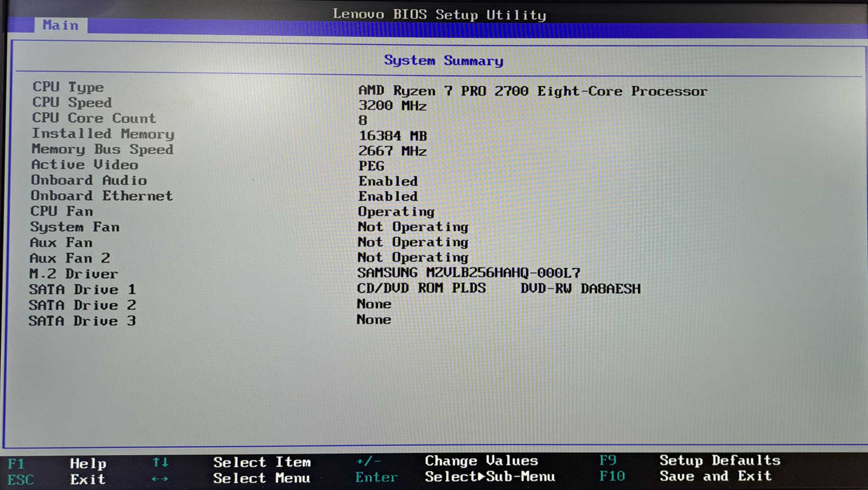This screenshot has height=490, width=868.
Task: Select the Active Video PEG value
Action: (x=371, y=166)
